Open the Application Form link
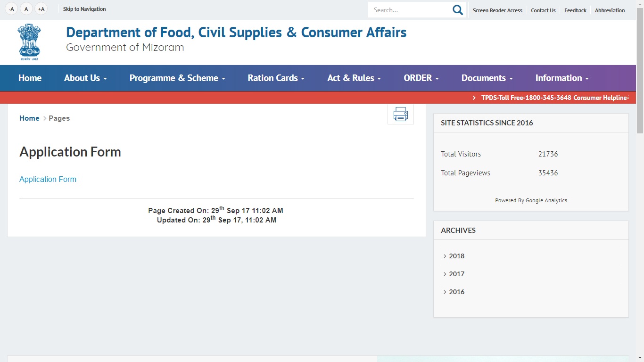 48,179
